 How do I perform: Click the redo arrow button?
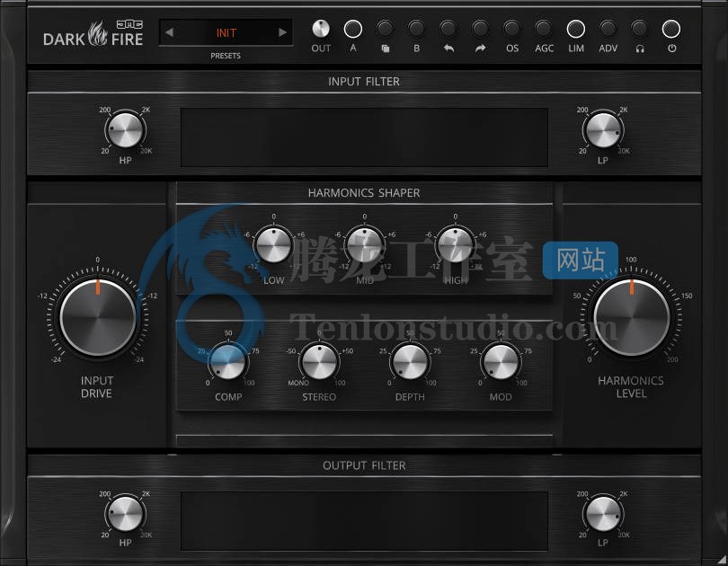(x=480, y=30)
